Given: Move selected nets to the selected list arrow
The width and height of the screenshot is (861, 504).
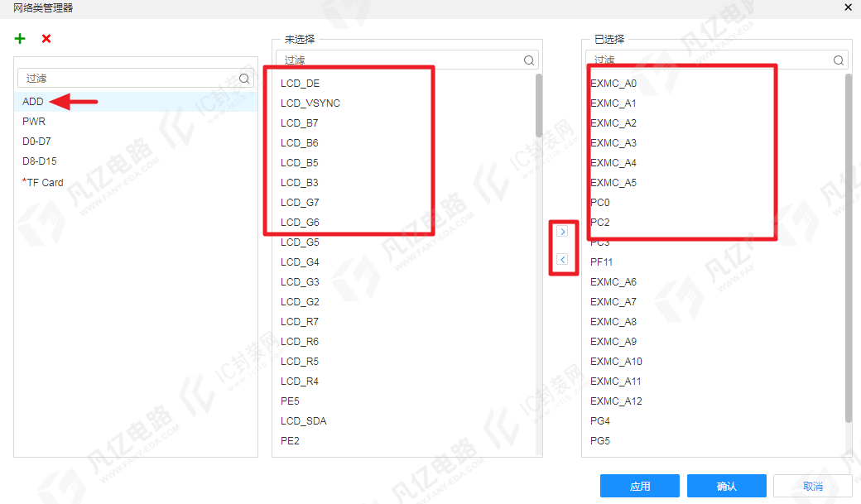Looking at the screenshot, I should pos(562,231).
